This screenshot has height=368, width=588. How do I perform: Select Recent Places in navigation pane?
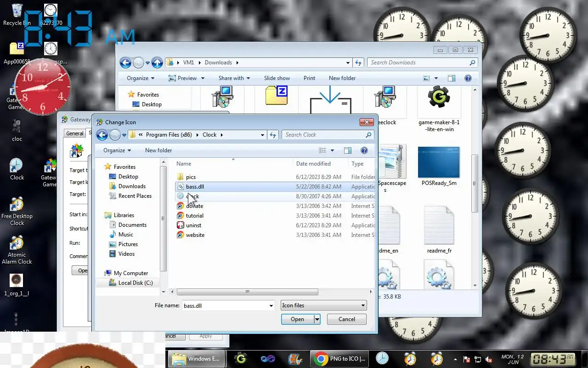tap(135, 196)
